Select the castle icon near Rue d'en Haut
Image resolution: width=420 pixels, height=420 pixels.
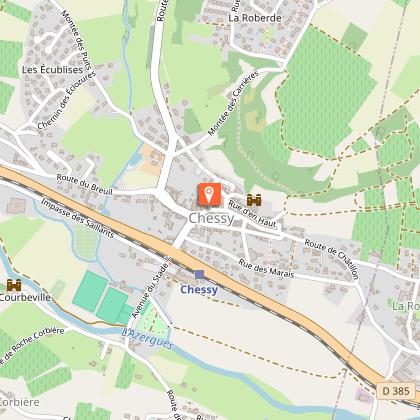tap(254, 200)
